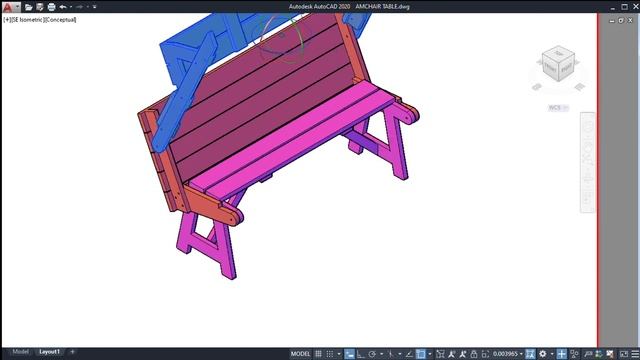Toggle snap mode dotted grid icon

pyautogui.click(x=330, y=354)
